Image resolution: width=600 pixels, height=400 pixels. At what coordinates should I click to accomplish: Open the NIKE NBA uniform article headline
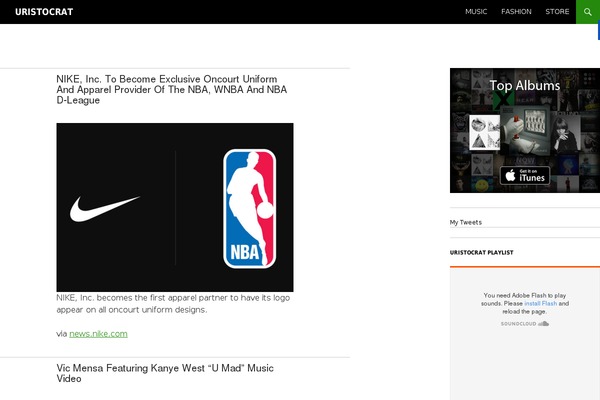point(171,90)
